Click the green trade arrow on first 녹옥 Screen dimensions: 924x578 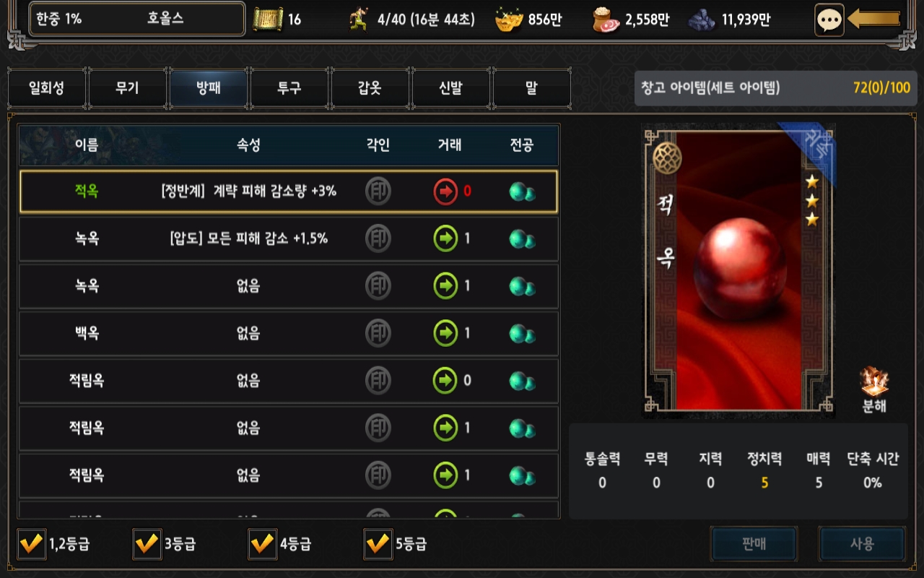pyautogui.click(x=445, y=238)
